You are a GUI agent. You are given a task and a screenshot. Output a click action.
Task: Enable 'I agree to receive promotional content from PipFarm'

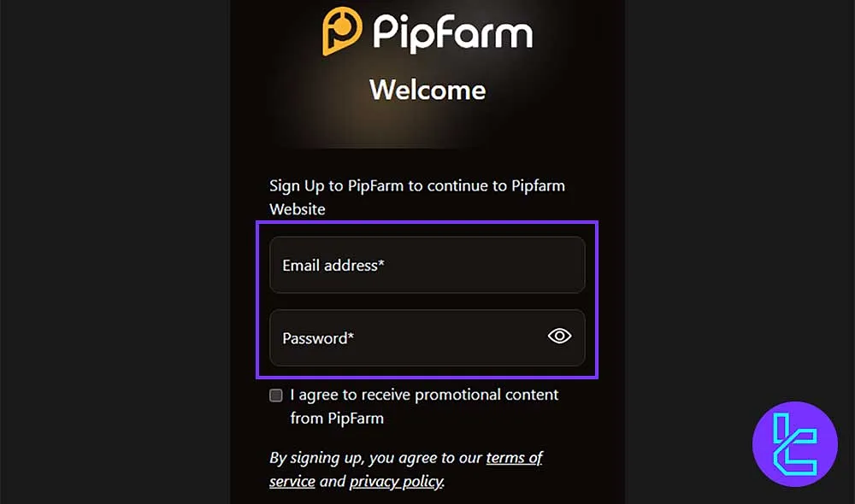(x=275, y=395)
